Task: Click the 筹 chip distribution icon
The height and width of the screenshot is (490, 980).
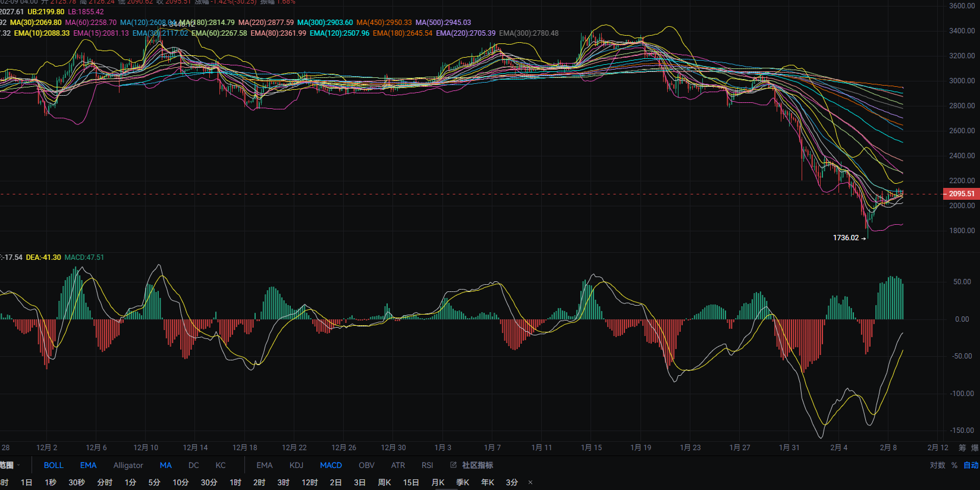Action: (962, 448)
